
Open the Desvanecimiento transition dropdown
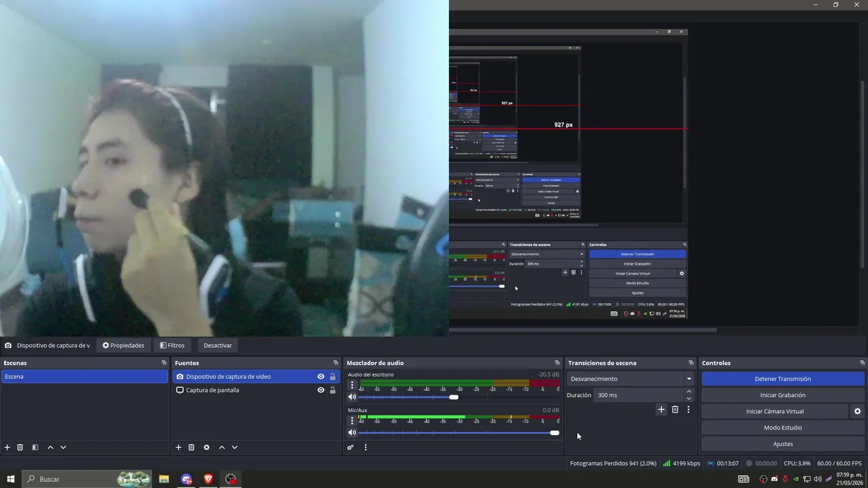[x=631, y=379]
